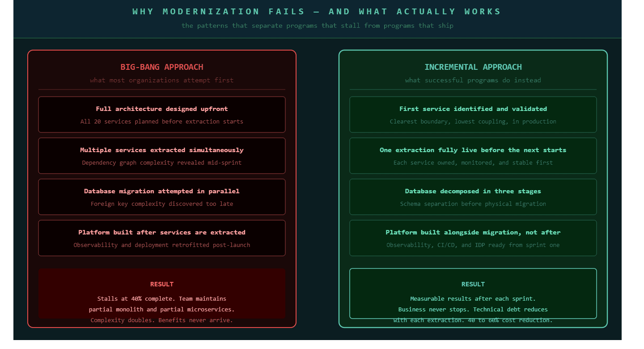Screen dimensions: 644x349
Task: Click "Observability, CI/CD, and IDP ready from sprint one"
Action: coord(473,245)
